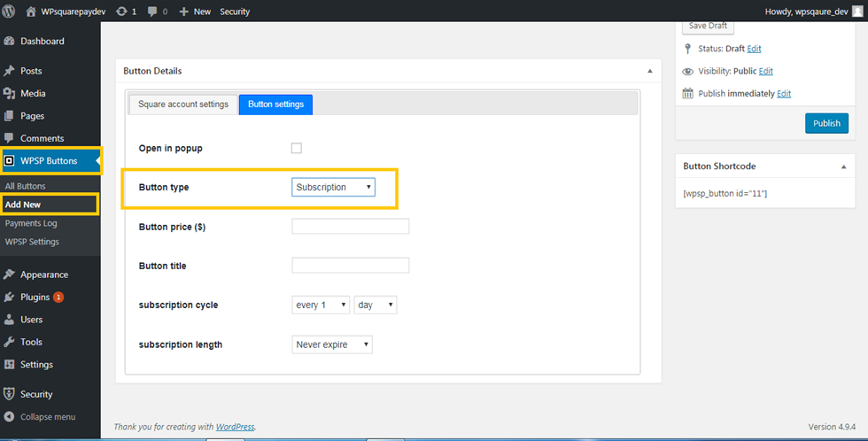Viewport: 868px width, 441px height.
Task: Edit the Draft status link
Action: (754, 49)
